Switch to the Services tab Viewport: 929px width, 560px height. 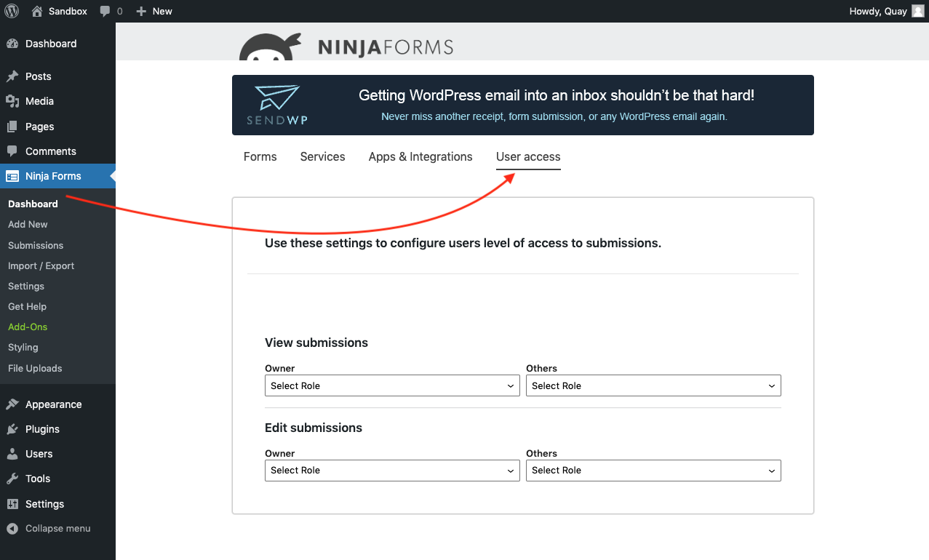tap(322, 156)
